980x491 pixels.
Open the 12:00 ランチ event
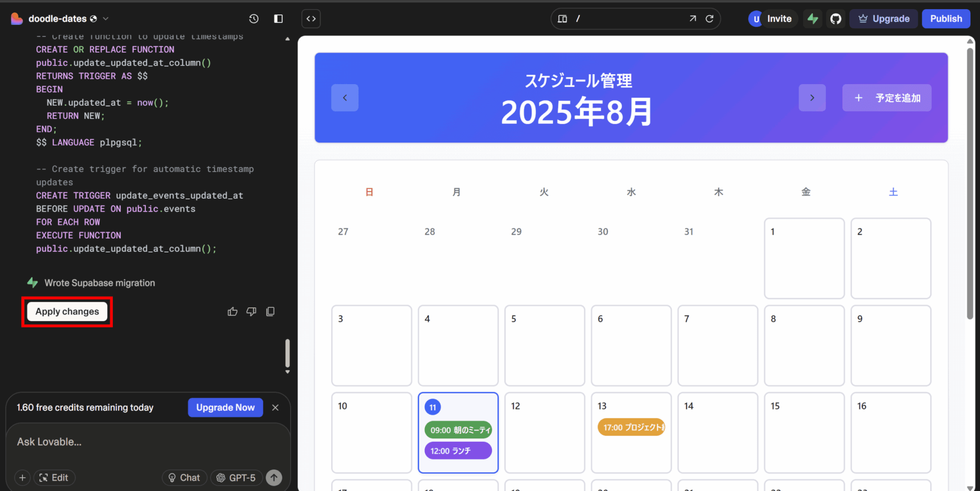point(458,451)
